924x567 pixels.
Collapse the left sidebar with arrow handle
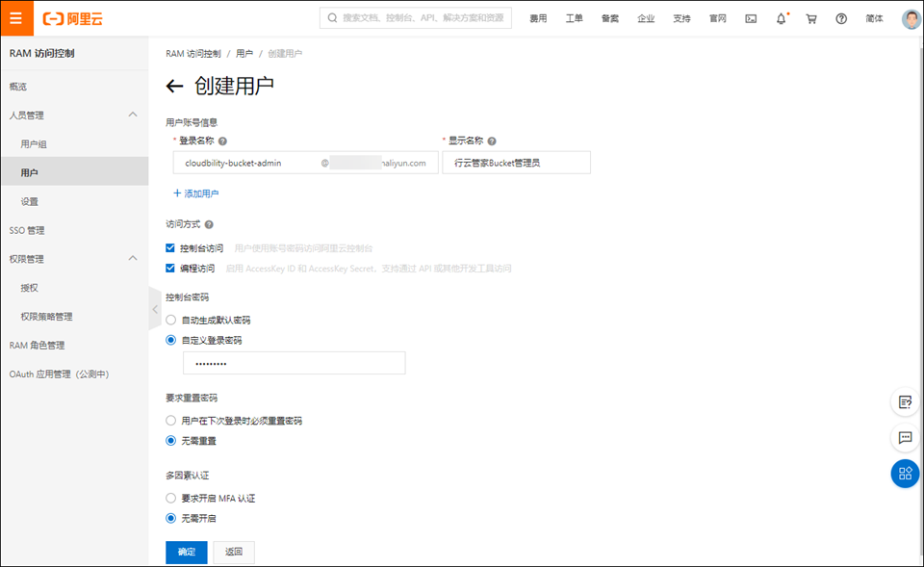pos(155,309)
